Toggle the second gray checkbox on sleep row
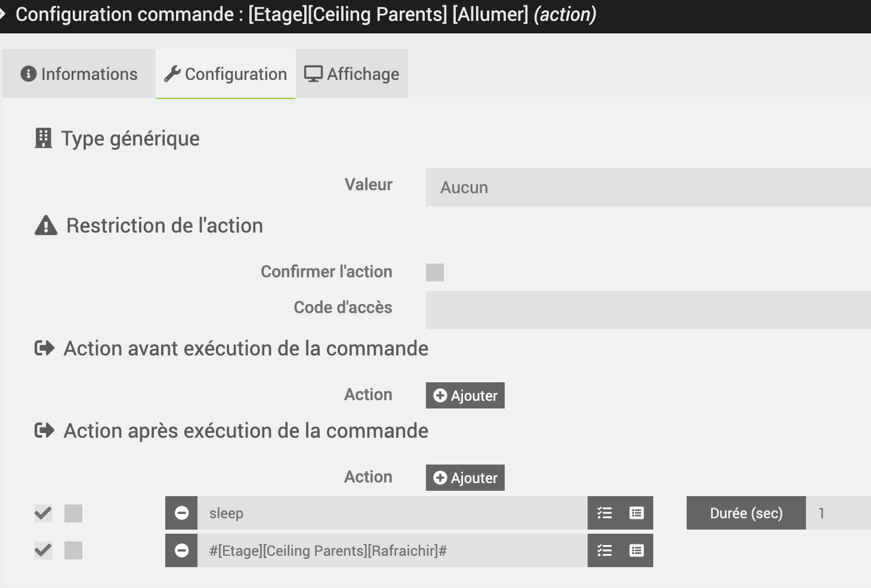This screenshot has height=588, width=871. [x=73, y=513]
